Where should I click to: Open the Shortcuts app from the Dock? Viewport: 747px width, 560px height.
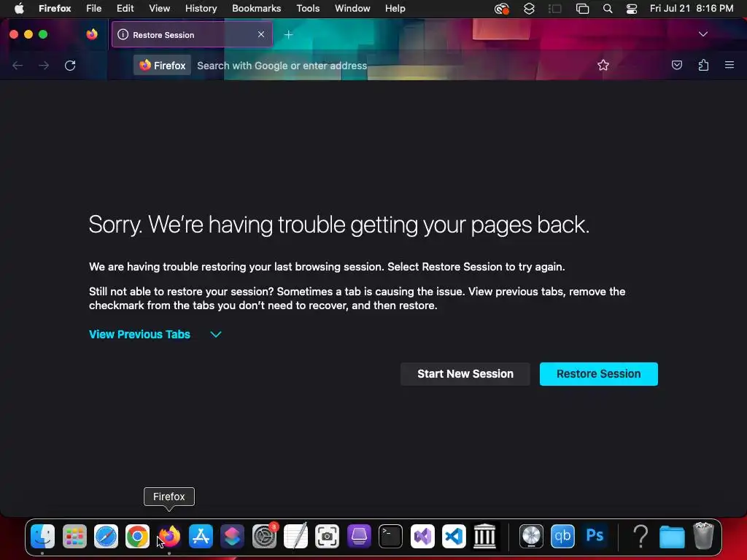click(233, 536)
